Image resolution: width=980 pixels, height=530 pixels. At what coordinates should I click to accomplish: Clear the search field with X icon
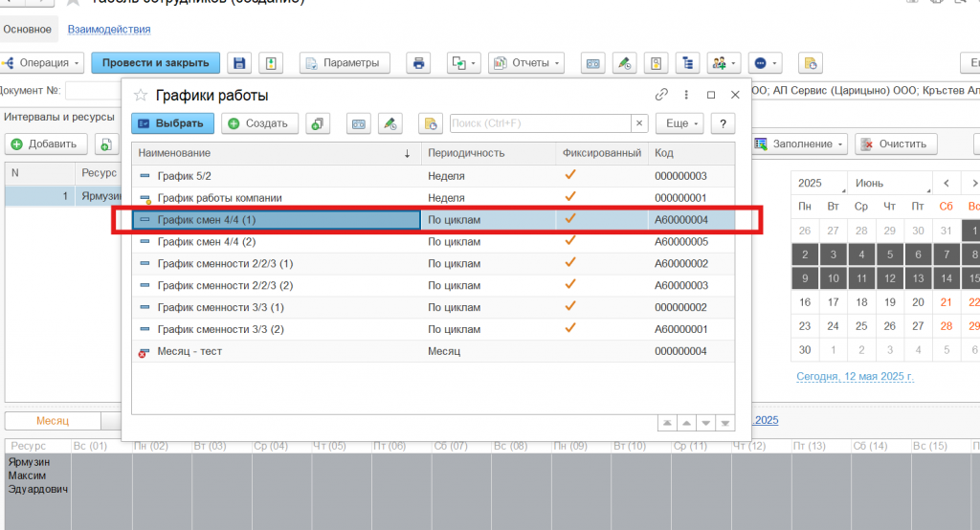click(638, 123)
